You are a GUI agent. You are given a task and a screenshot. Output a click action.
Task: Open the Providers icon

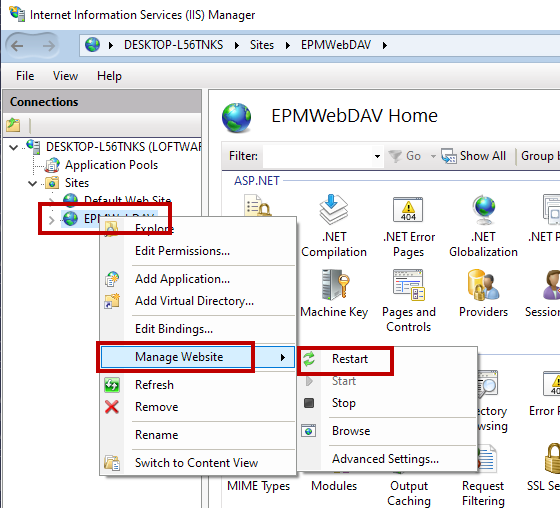coord(483,285)
